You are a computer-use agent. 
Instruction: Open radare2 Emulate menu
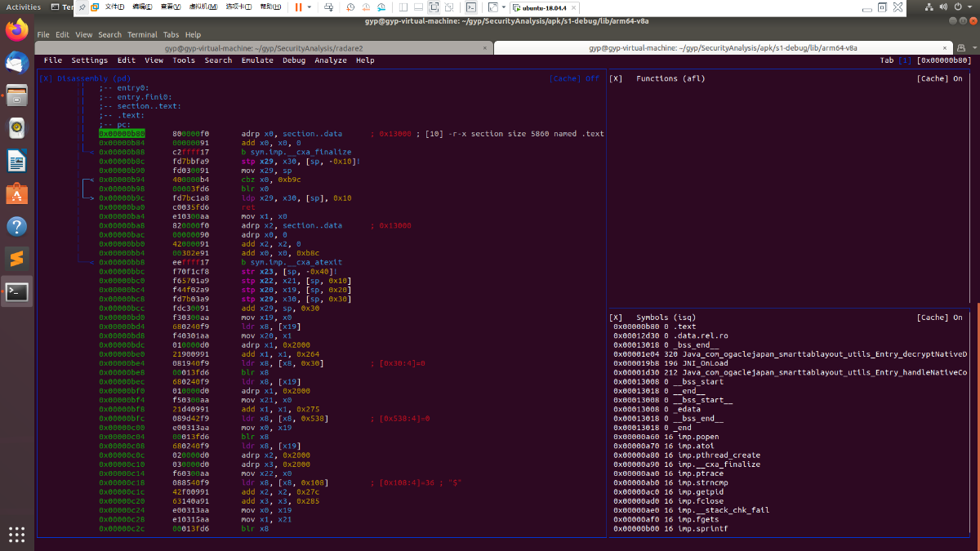(257, 60)
